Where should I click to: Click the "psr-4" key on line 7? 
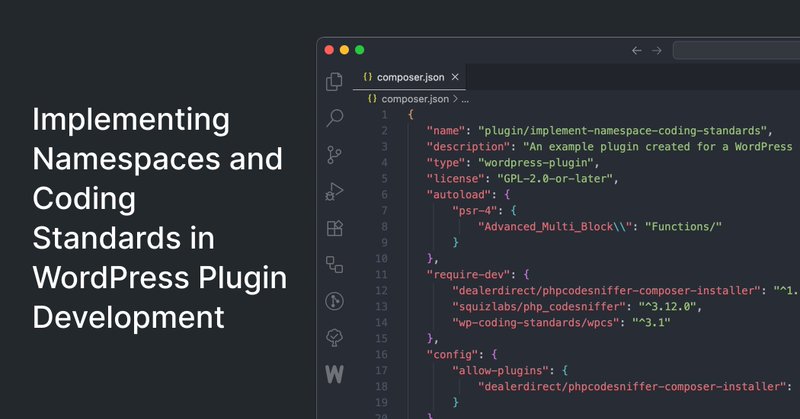point(474,211)
